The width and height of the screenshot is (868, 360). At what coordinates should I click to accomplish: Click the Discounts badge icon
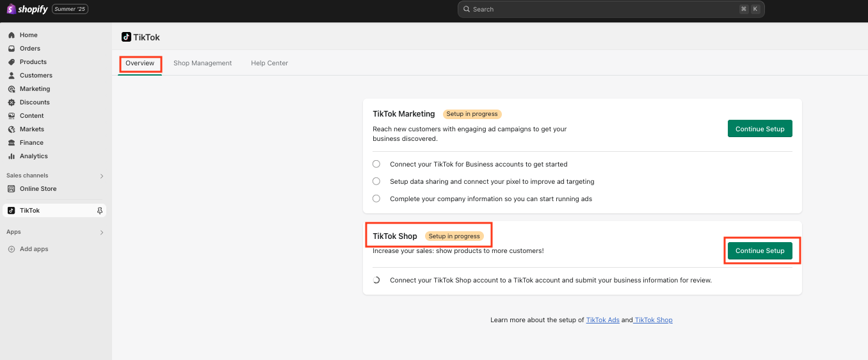pyautogui.click(x=12, y=102)
